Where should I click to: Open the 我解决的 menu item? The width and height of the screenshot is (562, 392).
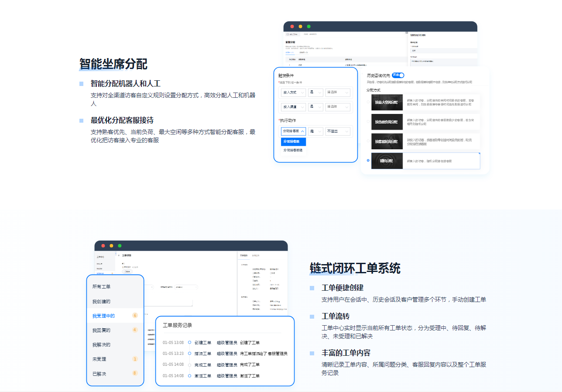[101, 344]
